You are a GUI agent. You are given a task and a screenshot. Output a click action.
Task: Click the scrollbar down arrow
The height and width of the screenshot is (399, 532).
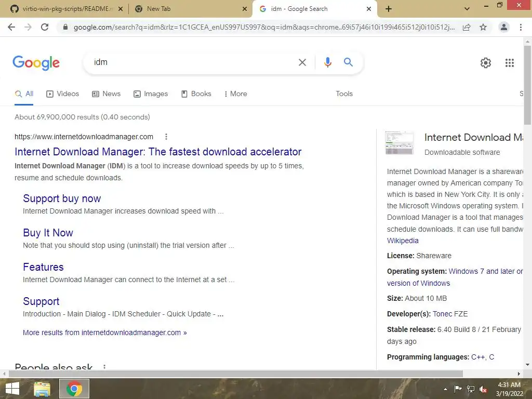[x=527, y=365]
